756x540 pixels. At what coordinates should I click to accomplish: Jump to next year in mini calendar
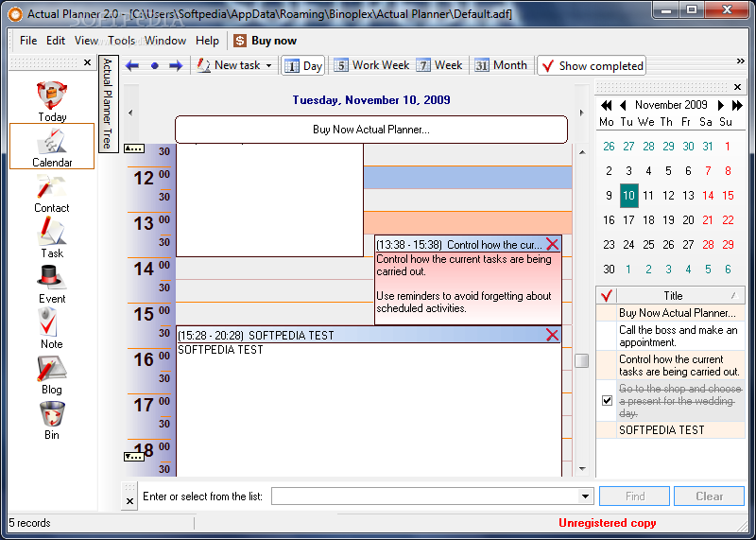(737, 105)
